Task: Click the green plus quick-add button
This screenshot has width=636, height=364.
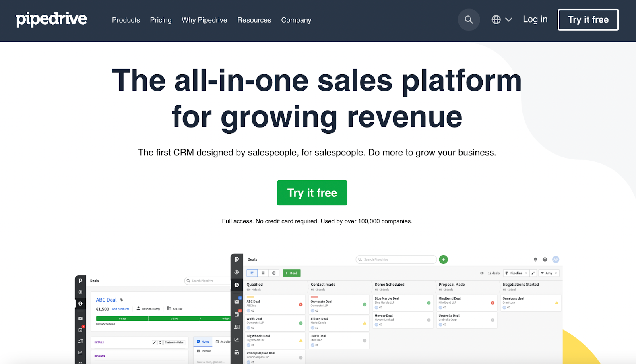Action: (x=444, y=259)
